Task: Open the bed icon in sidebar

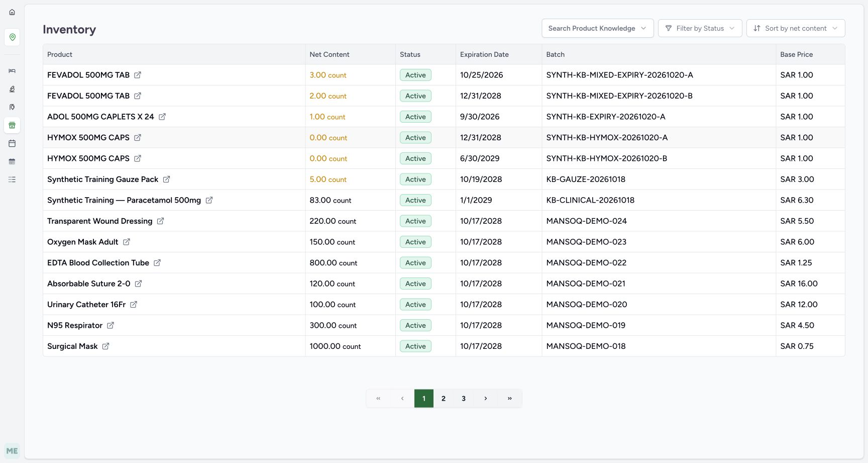Action: [x=12, y=71]
